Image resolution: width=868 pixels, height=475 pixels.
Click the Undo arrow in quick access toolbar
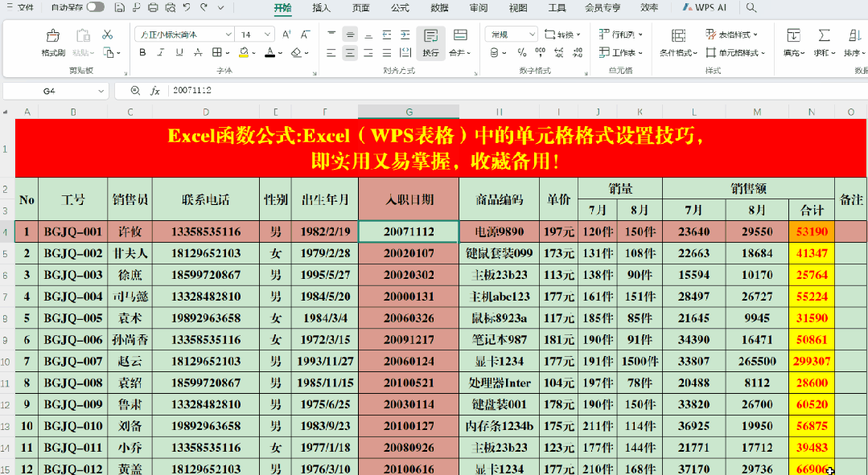point(187,8)
